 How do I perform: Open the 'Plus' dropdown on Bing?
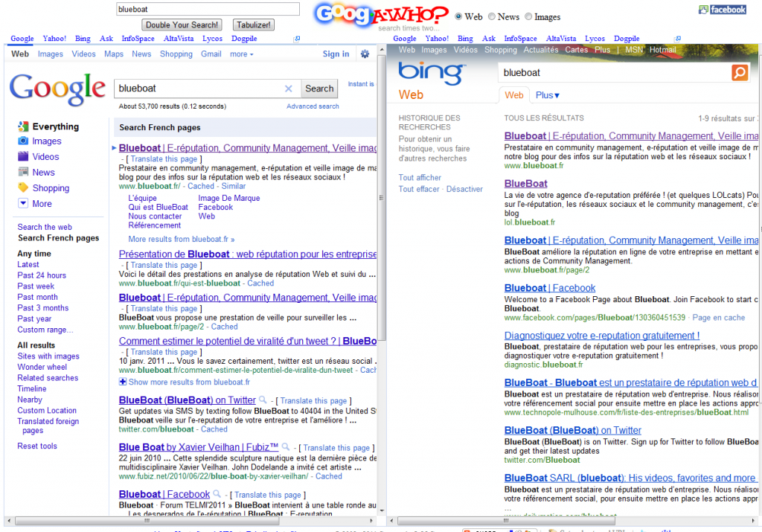pos(546,94)
